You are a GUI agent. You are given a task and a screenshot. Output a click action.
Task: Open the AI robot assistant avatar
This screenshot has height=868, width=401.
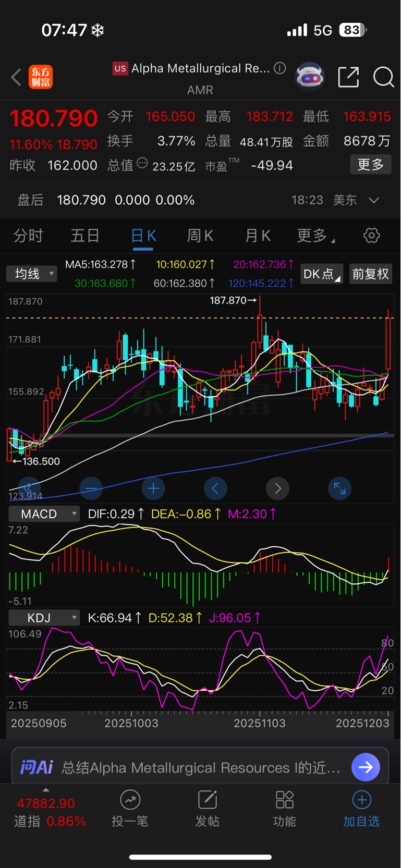tap(310, 77)
